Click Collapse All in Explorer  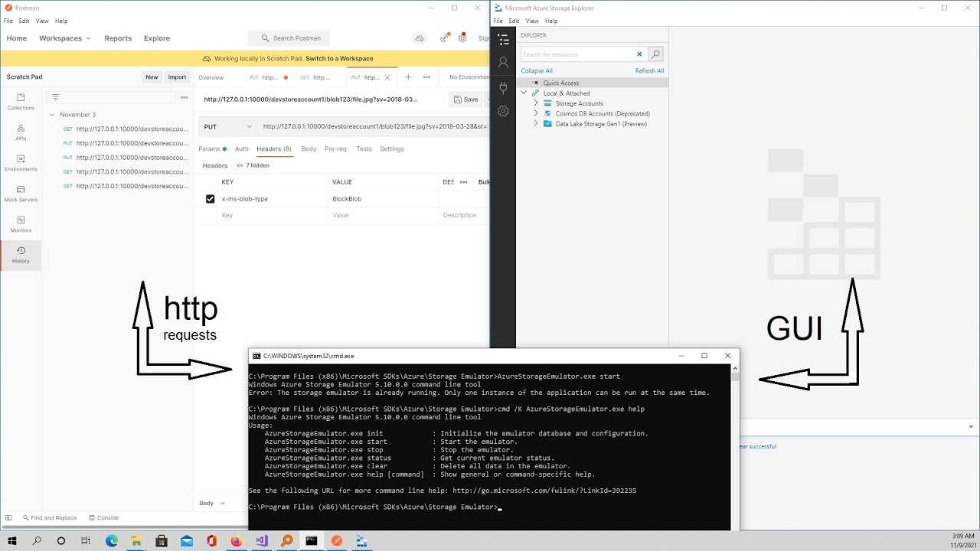(537, 71)
